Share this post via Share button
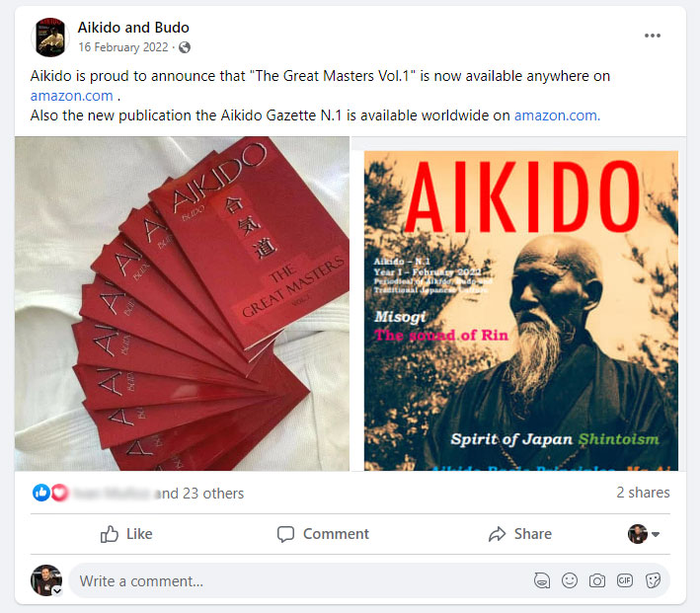Screen dimensions: 700x613 tap(520, 534)
